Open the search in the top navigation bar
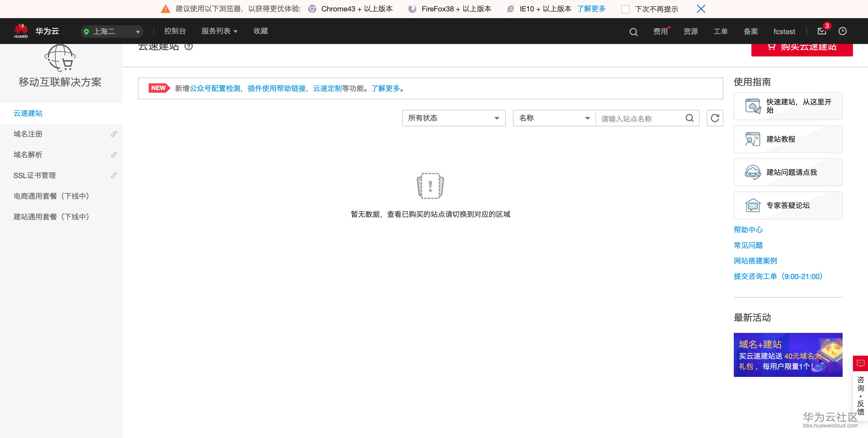Viewport: 868px width, 438px height. coord(633,31)
